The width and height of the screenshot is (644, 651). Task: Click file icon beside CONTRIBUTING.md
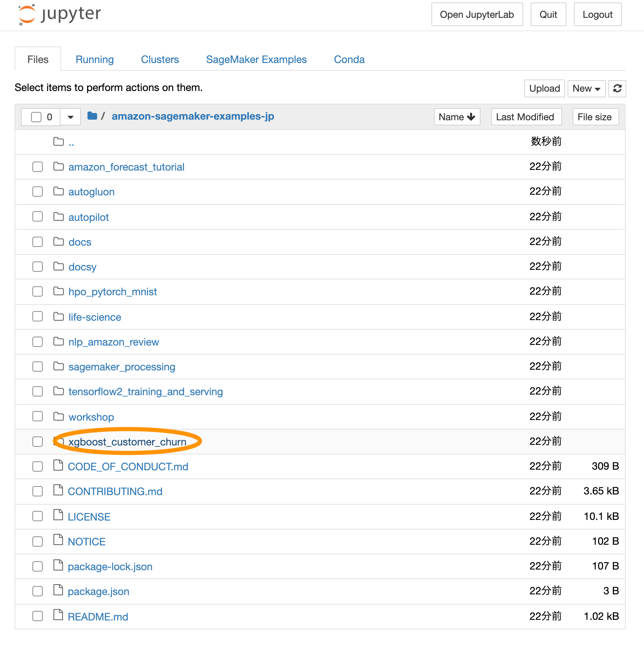coord(58,490)
